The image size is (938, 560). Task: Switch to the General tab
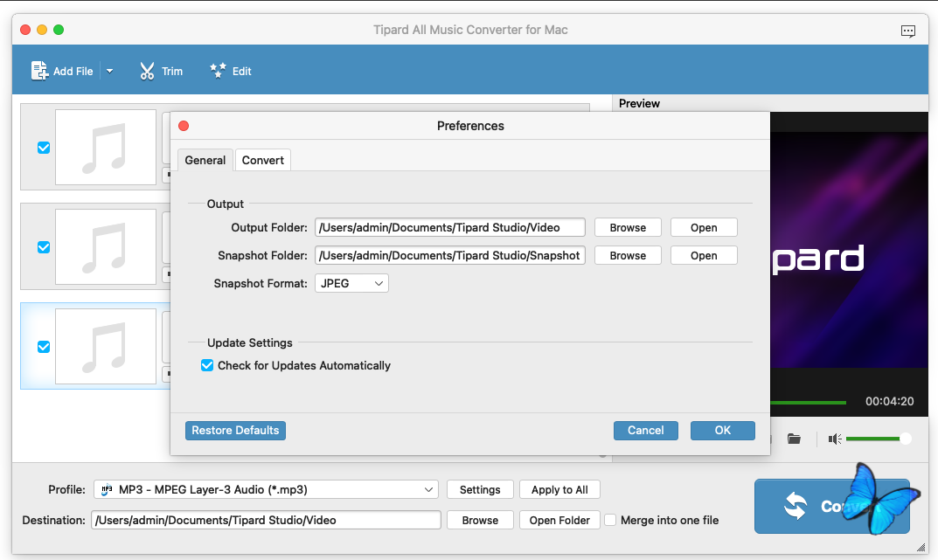[x=205, y=160]
